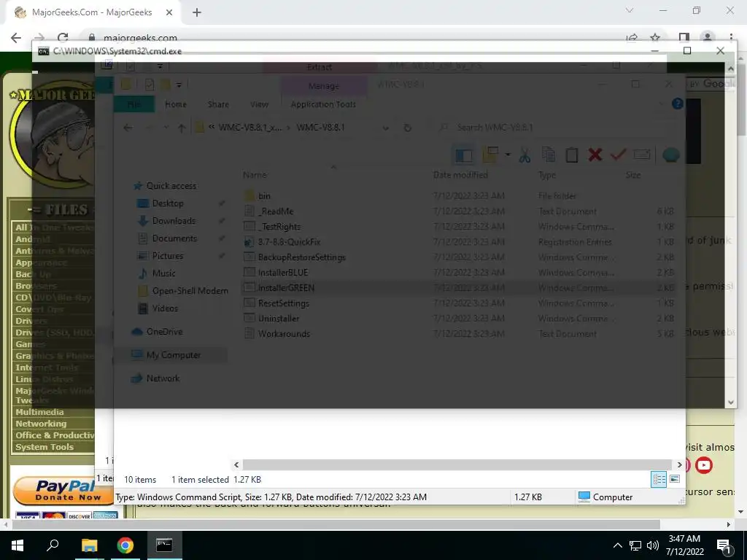The height and width of the screenshot is (560, 747).
Task: Open the Classic Shell settings shell icon
Action: pos(671,155)
